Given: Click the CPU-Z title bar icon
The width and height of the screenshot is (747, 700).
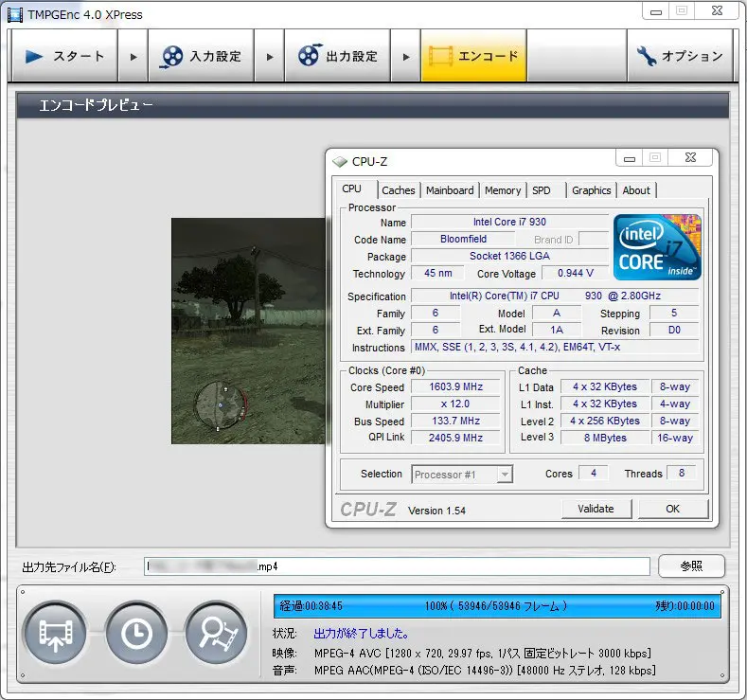Looking at the screenshot, I should tap(340, 162).
